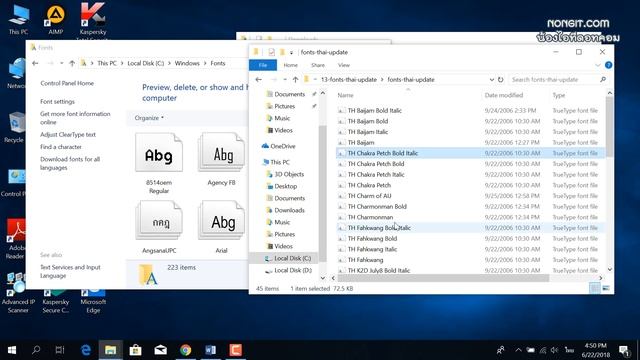Click Back arrow in fonts-thai-update window
The height and width of the screenshot is (360, 640).
[x=258, y=80]
